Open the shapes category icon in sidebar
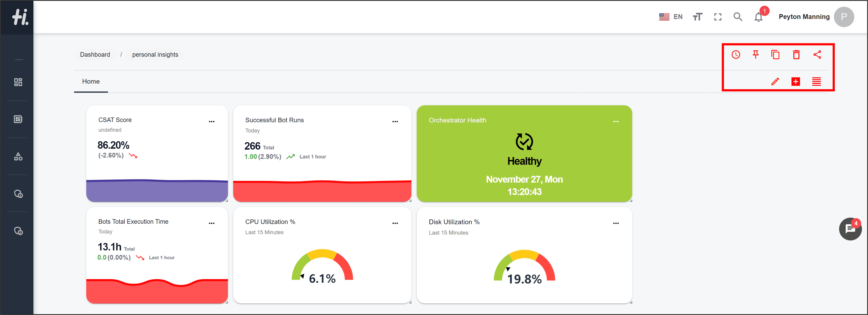 tap(18, 157)
